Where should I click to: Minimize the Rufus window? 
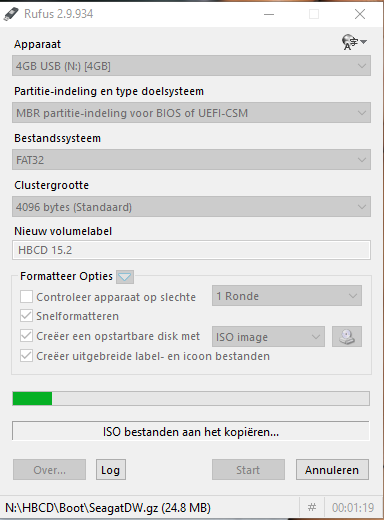coord(269,14)
